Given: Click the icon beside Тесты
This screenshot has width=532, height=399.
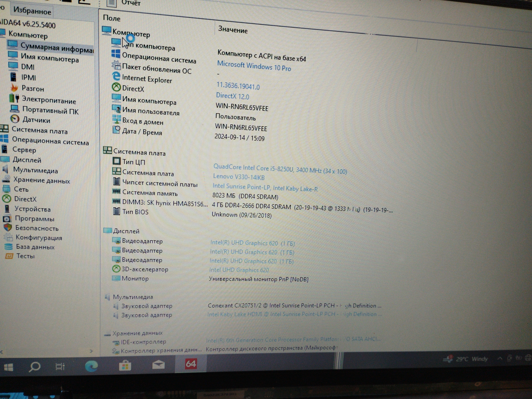Looking at the screenshot, I should pyautogui.click(x=9, y=256).
